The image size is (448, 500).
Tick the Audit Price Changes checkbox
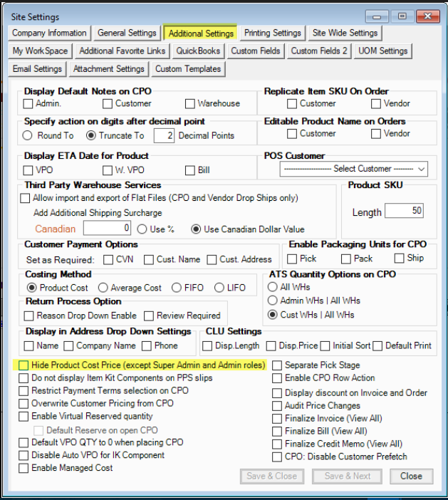click(277, 405)
